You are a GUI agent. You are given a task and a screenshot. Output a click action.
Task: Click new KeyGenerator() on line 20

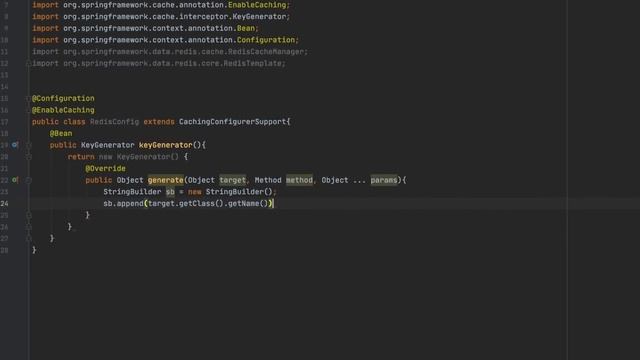139,157
